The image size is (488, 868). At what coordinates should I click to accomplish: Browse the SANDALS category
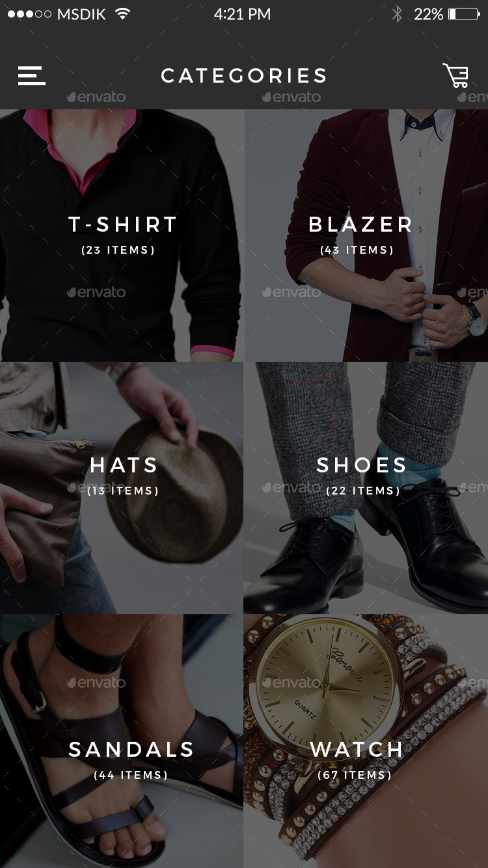(x=122, y=741)
